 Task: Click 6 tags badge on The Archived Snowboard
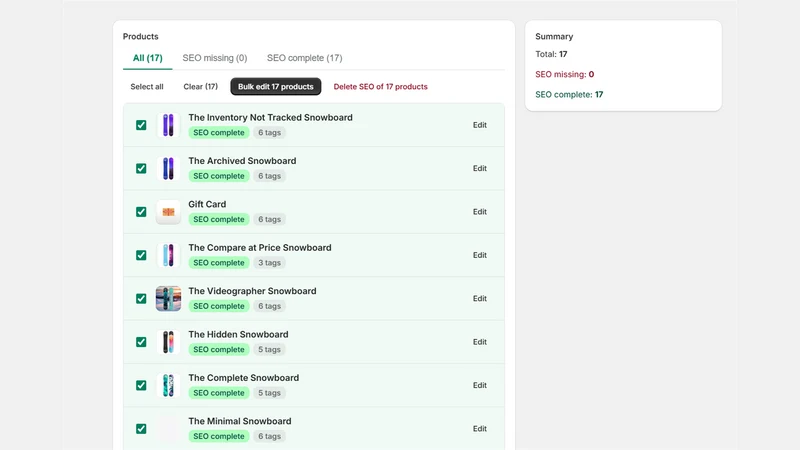(x=269, y=176)
